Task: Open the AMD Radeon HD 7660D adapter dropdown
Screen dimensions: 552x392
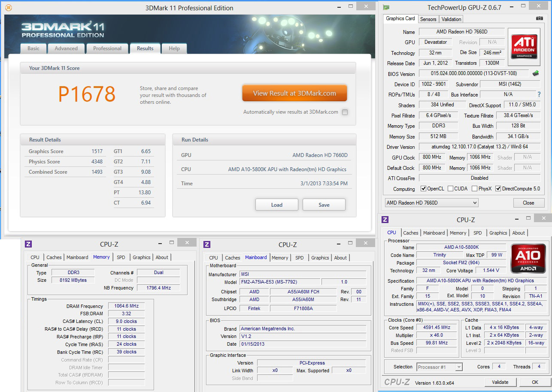Action: pos(431,202)
